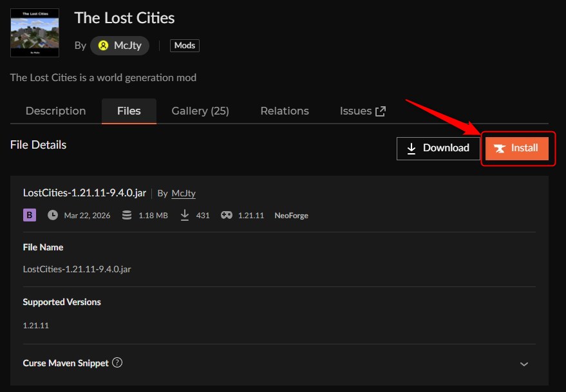Viewport: 566px width, 392px height.
Task: Click the file size icon beside 1.18 MB
Action: [126, 215]
